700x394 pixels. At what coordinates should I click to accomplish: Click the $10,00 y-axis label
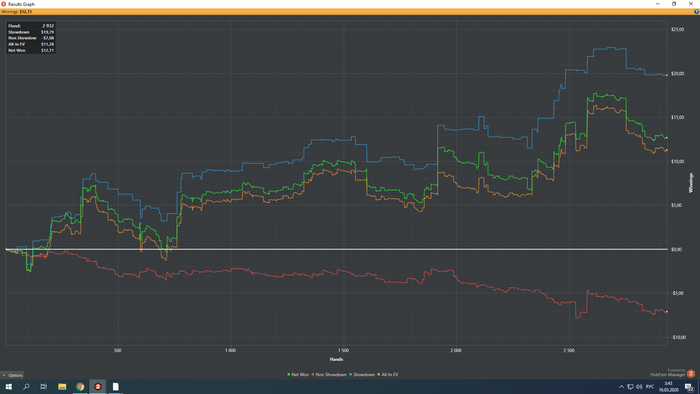point(677,162)
